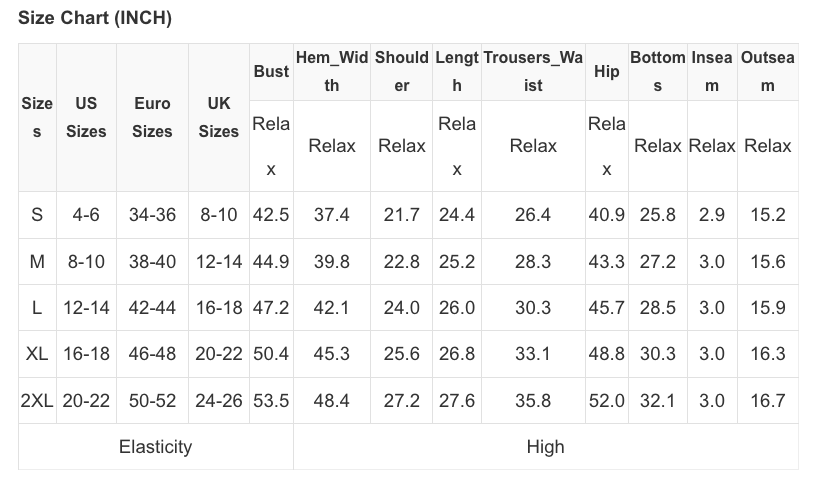The image size is (828, 494).
Task: Click the 39.8 hem width value
Action: tap(332, 262)
